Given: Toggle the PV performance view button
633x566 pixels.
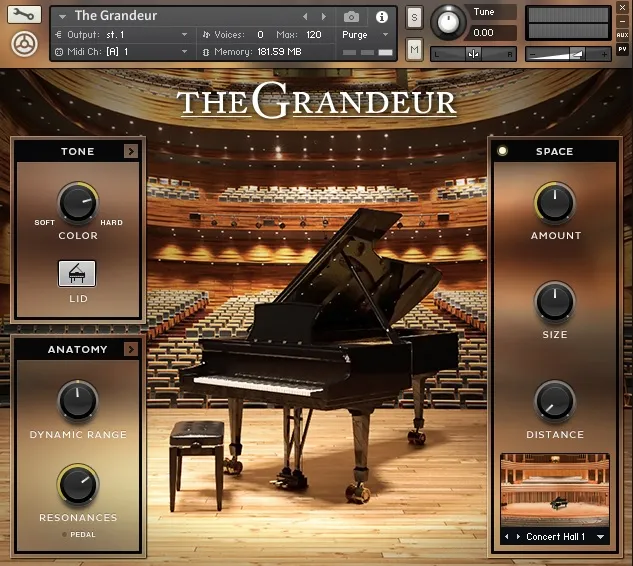Looking at the screenshot, I should [622, 49].
